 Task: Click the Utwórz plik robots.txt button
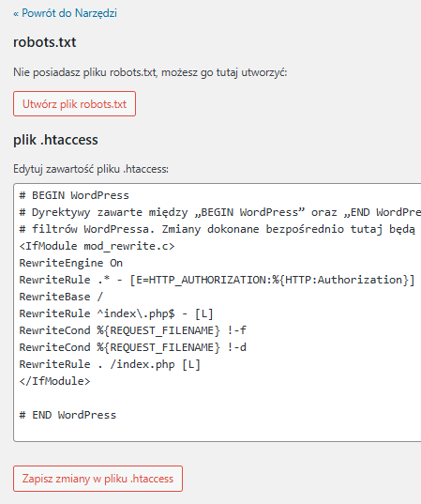(74, 104)
